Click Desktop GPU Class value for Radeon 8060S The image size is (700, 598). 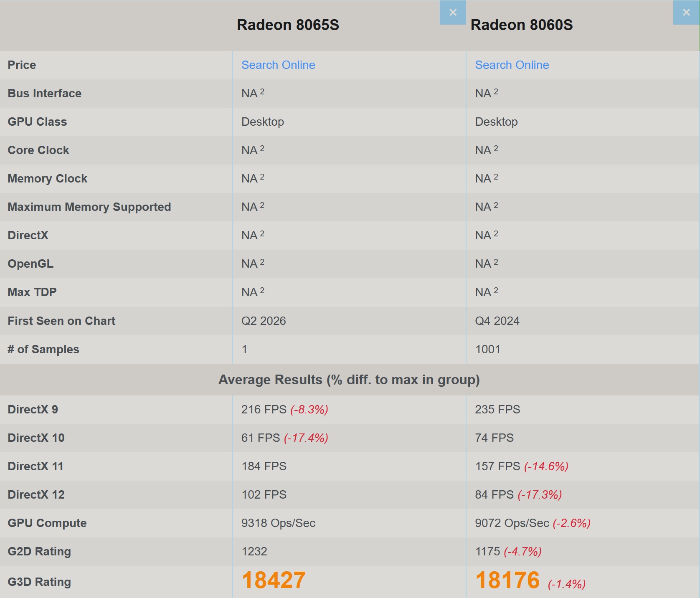pos(496,122)
